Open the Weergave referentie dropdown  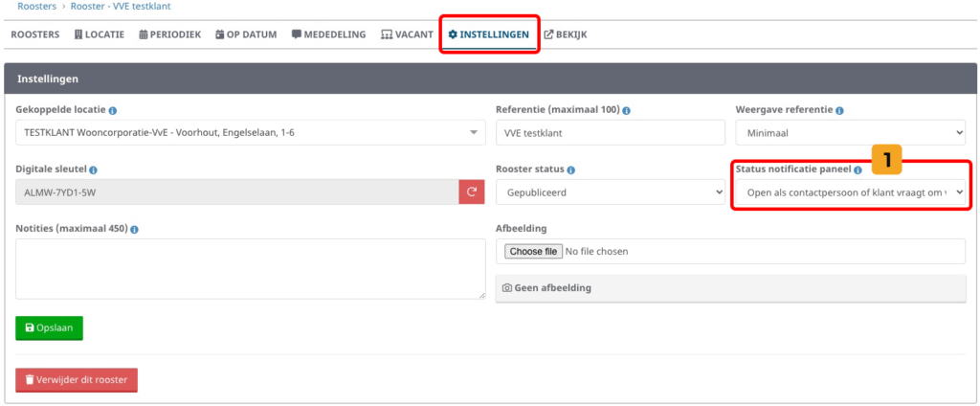tap(850, 133)
